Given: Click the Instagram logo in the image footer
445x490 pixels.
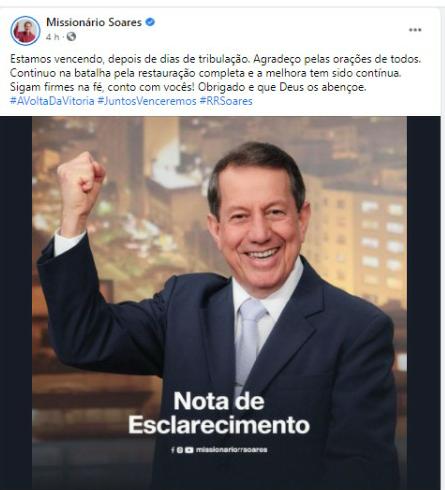Looking at the screenshot, I should click(180, 450).
